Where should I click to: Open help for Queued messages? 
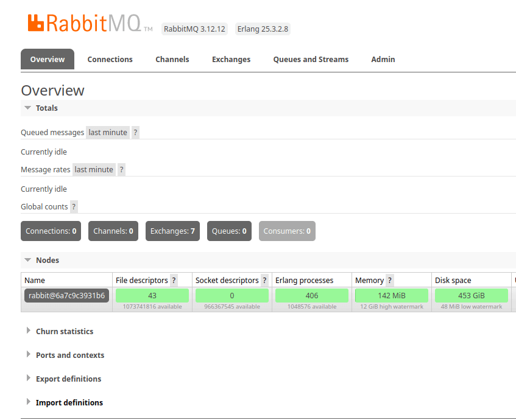point(135,133)
